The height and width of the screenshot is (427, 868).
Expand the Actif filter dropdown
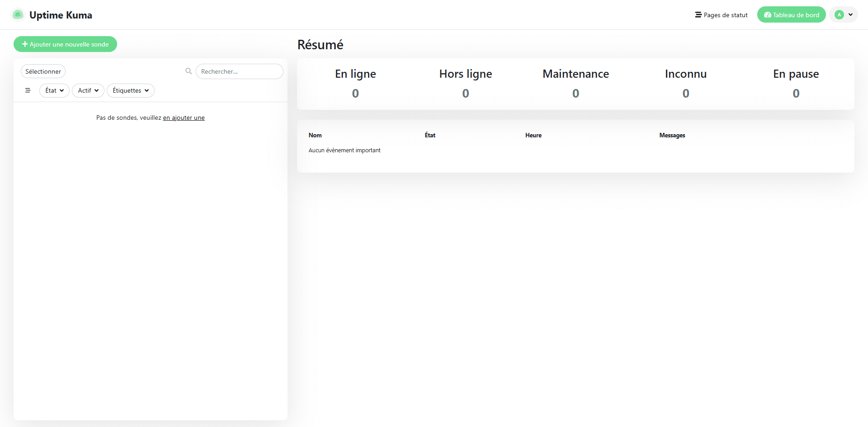88,90
